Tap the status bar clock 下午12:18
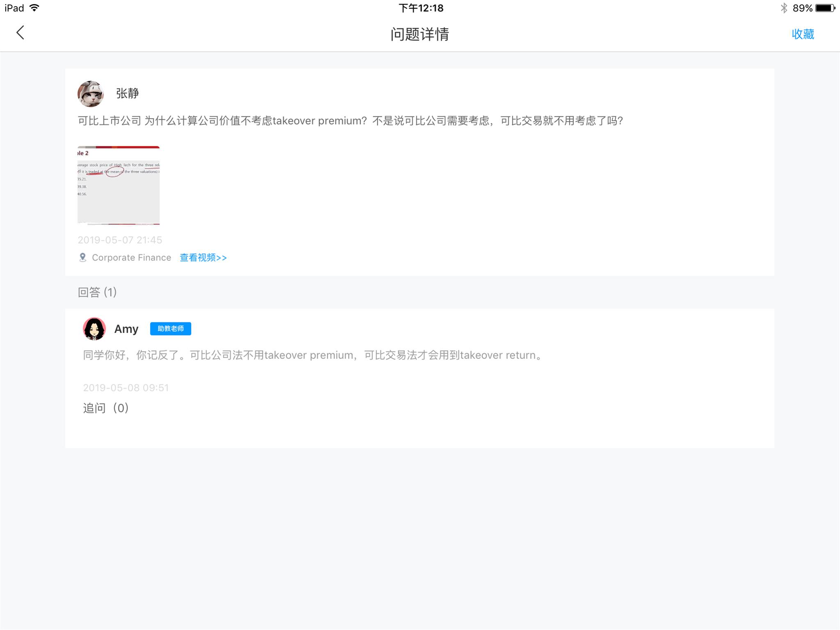The image size is (840, 630). click(421, 8)
